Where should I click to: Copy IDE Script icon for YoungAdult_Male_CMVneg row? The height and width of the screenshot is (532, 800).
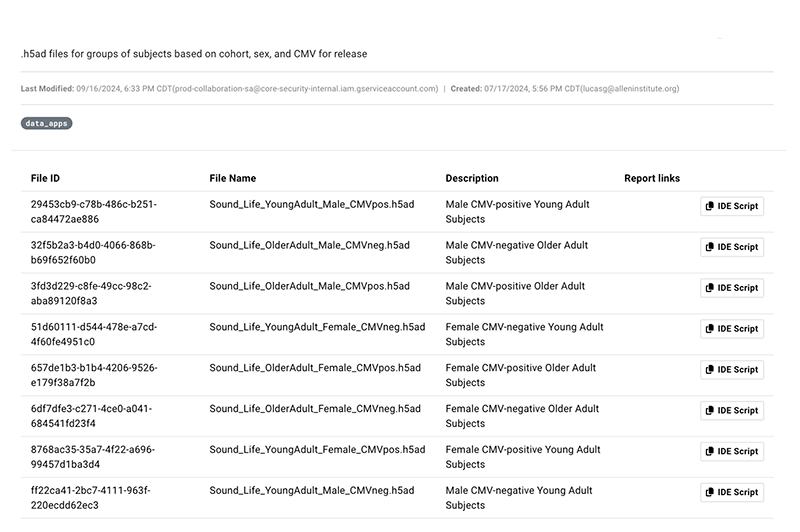[710, 493]
